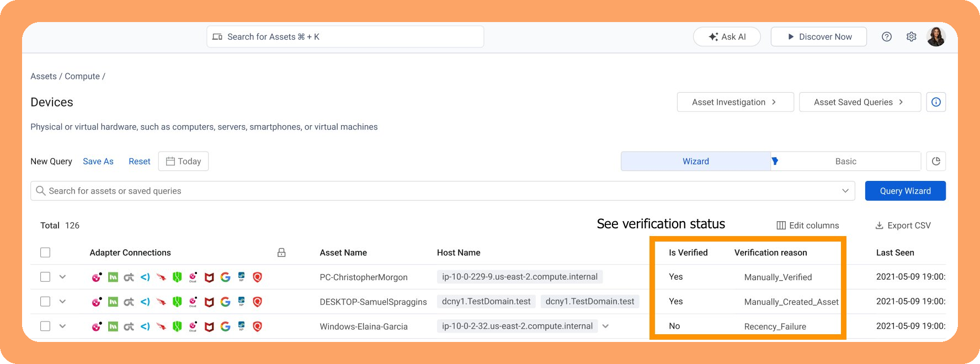Click the Discover Now button
This screenshot has width=980, height=364.
point(819,37)
